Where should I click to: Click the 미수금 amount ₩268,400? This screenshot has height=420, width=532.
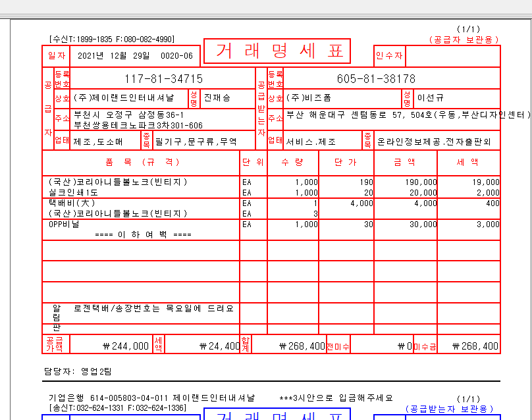click(479, 346)
